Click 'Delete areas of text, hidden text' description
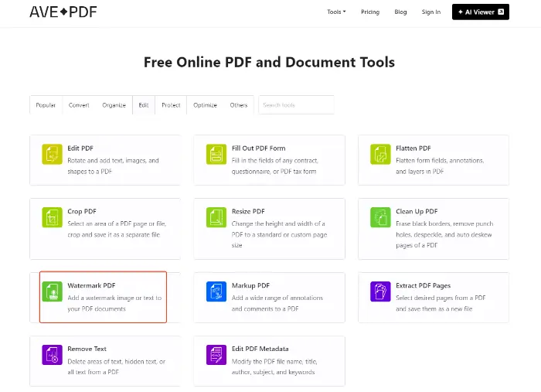 pyautogui.click(x=117, y=366)
